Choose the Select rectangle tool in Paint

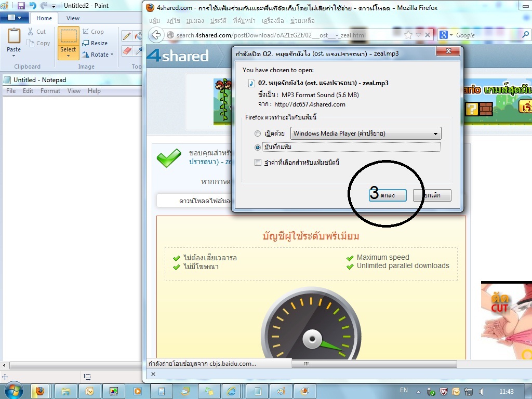[68, 36]
